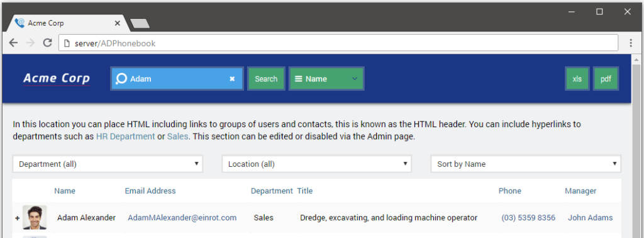Sort by the Name column header
The width and height of the screenshot is (644, 238).
[65, 191]
